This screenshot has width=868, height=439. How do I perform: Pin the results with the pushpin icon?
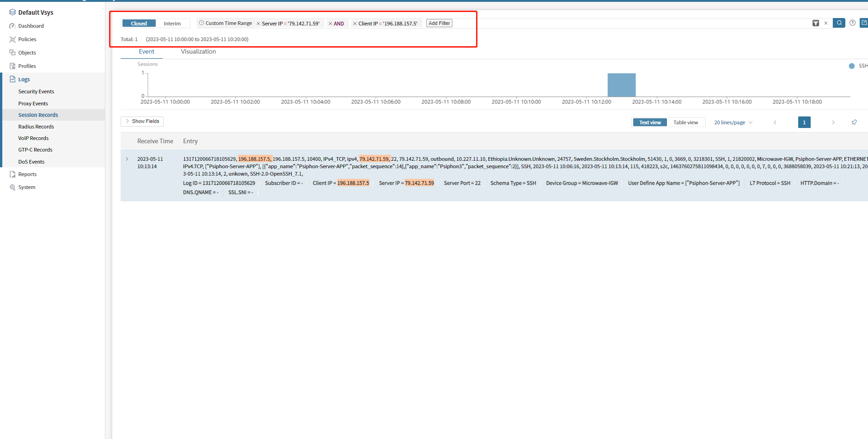click(x=854, y=122)
